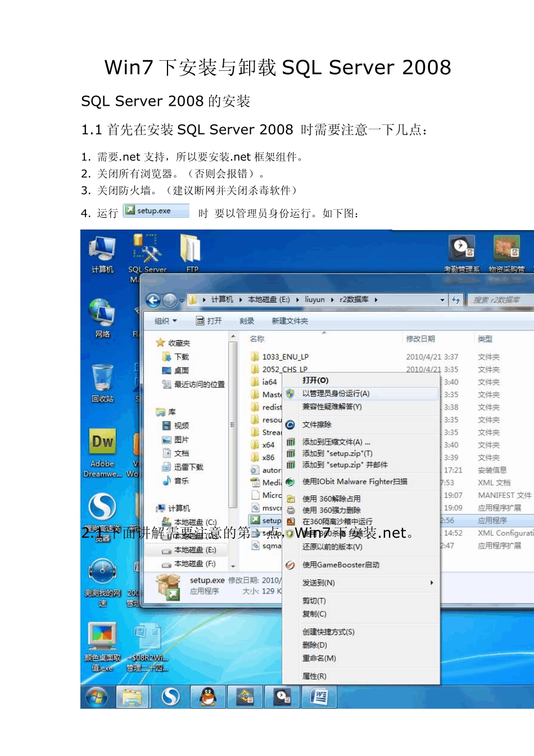
Task: Open the Word taskbar icon
Action: click(x=319, y=697)
